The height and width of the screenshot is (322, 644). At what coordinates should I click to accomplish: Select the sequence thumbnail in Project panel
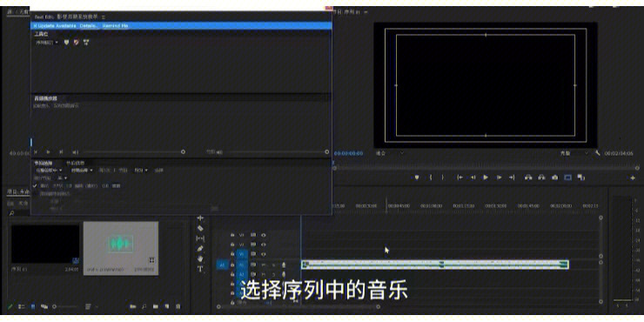coord(45,244)
